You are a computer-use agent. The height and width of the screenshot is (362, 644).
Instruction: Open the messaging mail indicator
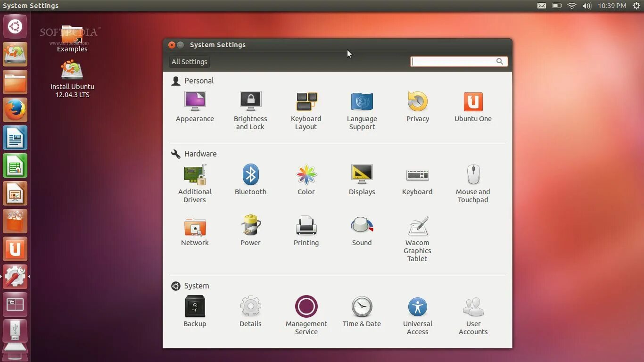pos(542,6)
